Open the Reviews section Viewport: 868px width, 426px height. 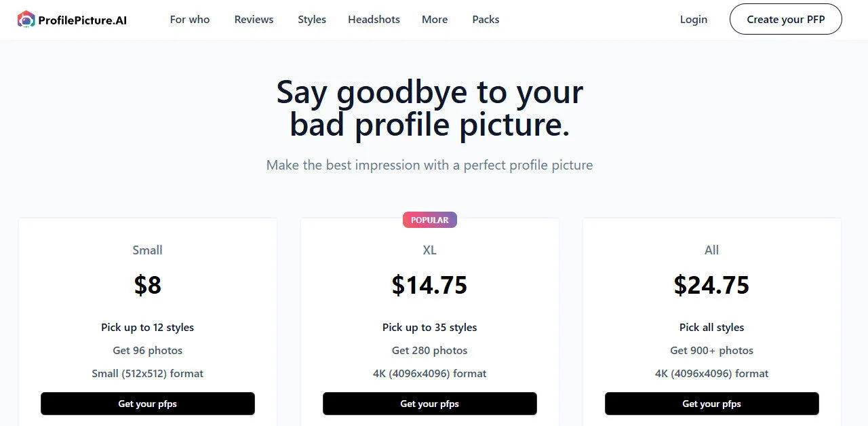pyautogui.click(x=254, y=19)
